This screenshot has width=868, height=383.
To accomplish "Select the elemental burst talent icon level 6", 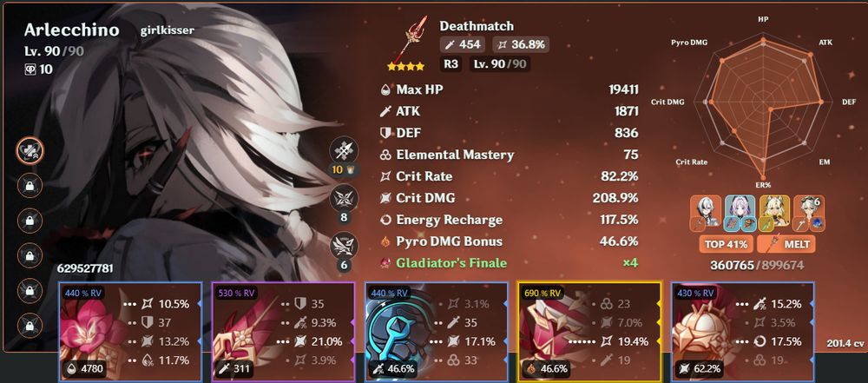I will coord(344,246).
